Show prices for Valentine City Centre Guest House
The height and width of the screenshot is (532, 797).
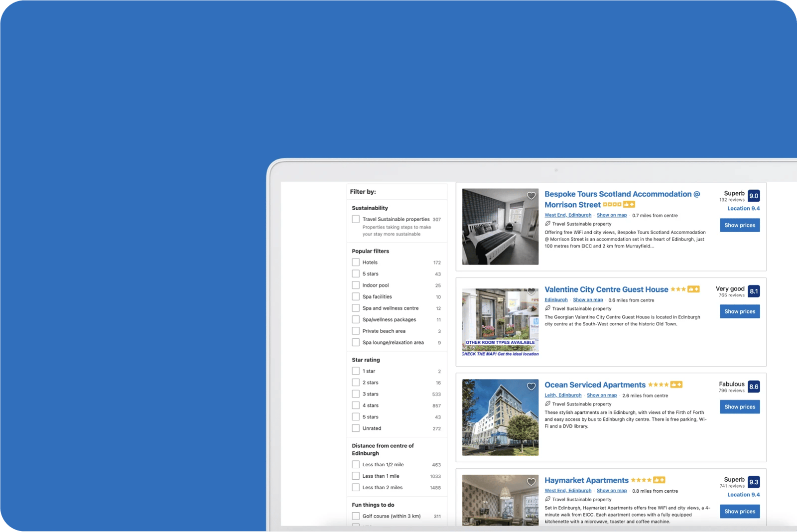pyautogui.click(x=740, y=311)
